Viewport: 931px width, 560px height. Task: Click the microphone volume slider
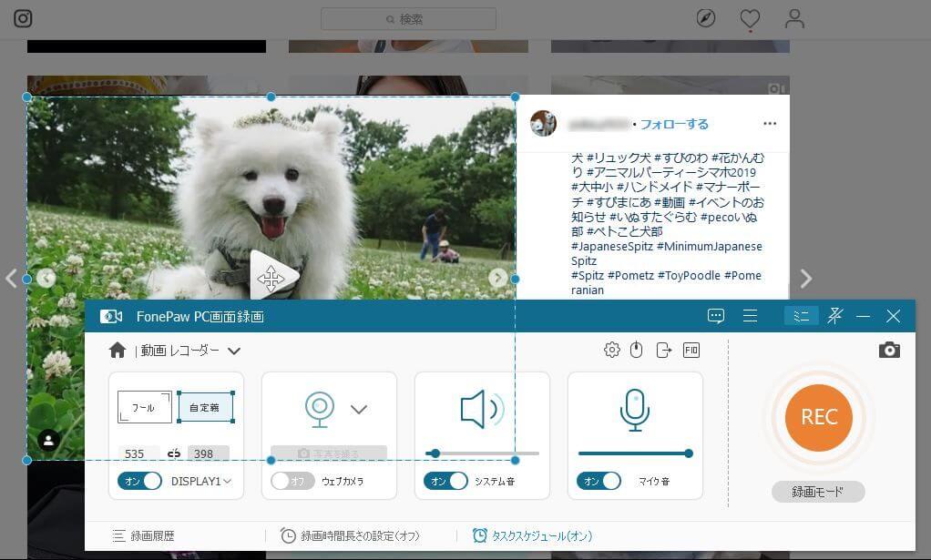coord(635,453)
